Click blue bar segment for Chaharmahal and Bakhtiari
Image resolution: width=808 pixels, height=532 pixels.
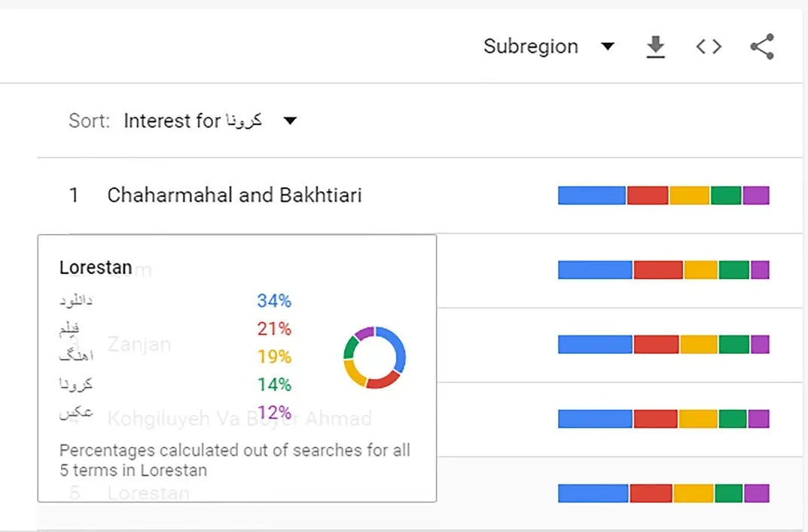point(591,196)
